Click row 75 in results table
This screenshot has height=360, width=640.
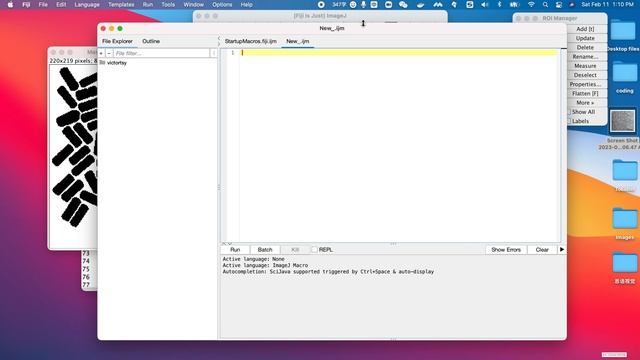click(x=86, y=269)
